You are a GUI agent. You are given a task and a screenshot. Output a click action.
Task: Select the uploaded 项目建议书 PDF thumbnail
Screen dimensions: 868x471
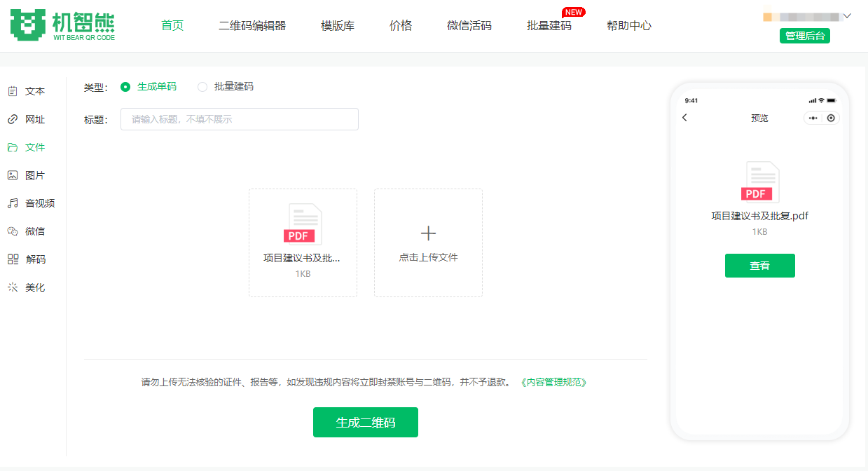coord(303,225)
